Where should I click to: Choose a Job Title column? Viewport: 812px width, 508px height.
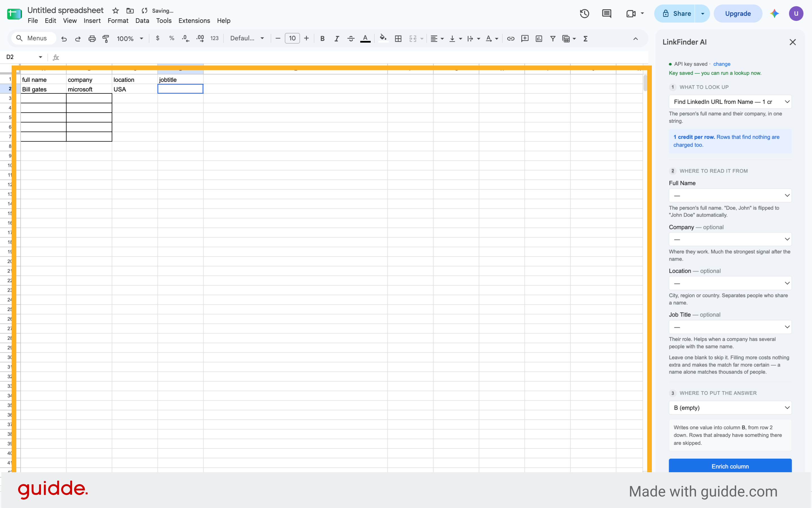pyautogui.click(x=730, y=327)
